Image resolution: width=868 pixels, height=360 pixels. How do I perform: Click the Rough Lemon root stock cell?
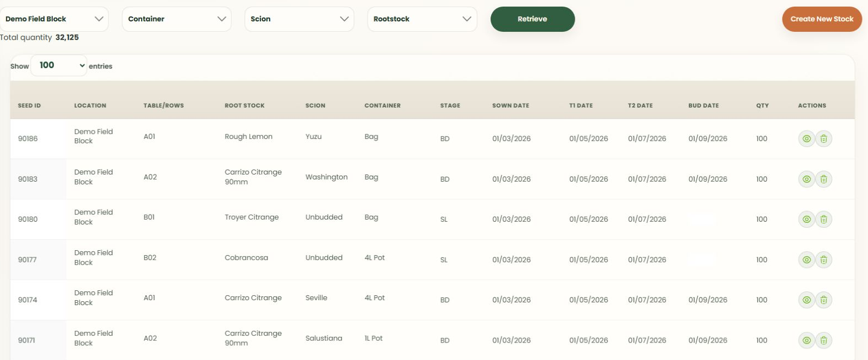point(248,137)
